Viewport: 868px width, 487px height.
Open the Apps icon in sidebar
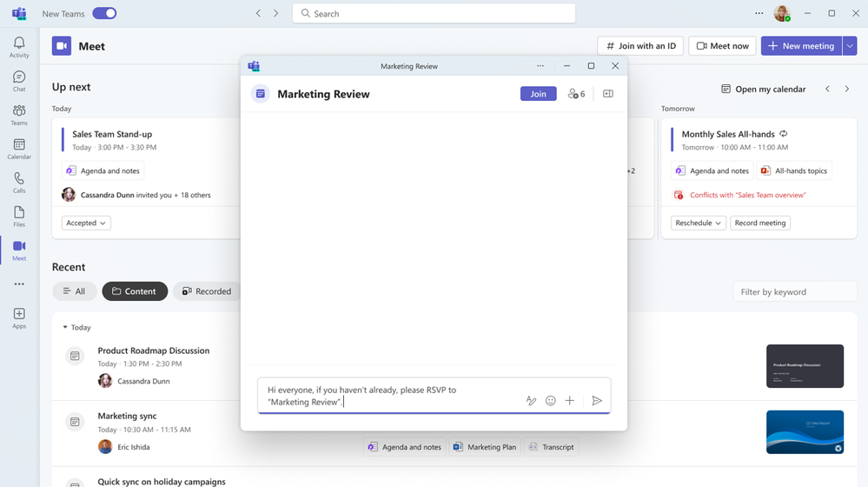coord(19,318)
